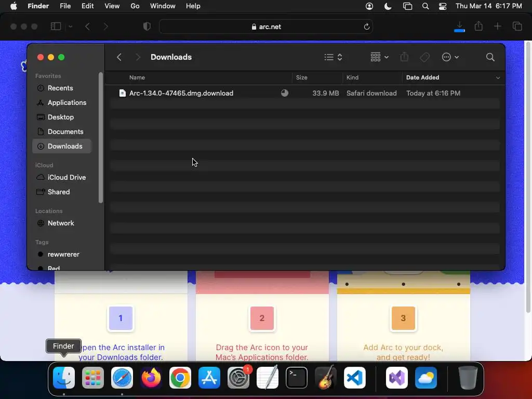Viewport: 532px width, 399px height.
Task: Select Downloads in the Finder sidebar
Action: point(62,146)
